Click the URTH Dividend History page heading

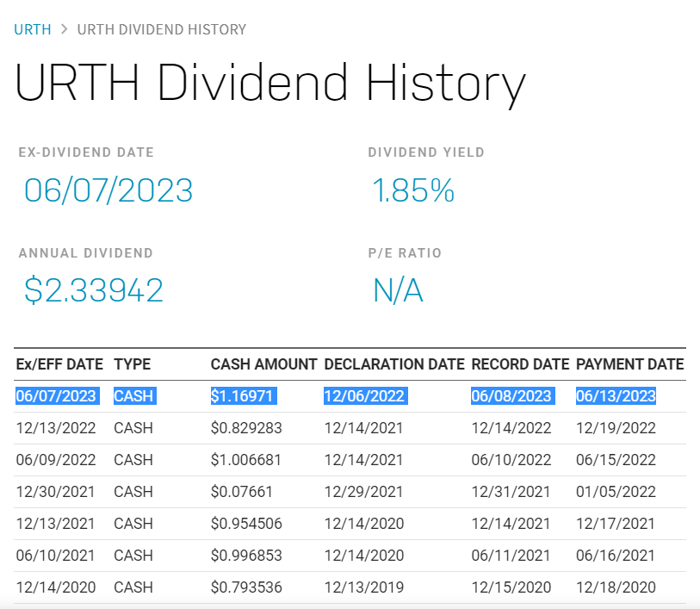pos(270,83)
